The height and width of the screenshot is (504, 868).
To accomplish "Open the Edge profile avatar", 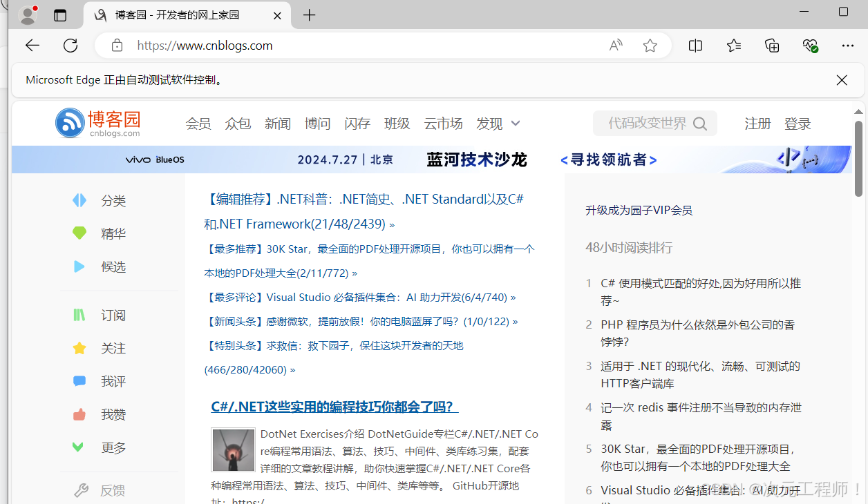I will pyautogui.click(x=28, y=14).
